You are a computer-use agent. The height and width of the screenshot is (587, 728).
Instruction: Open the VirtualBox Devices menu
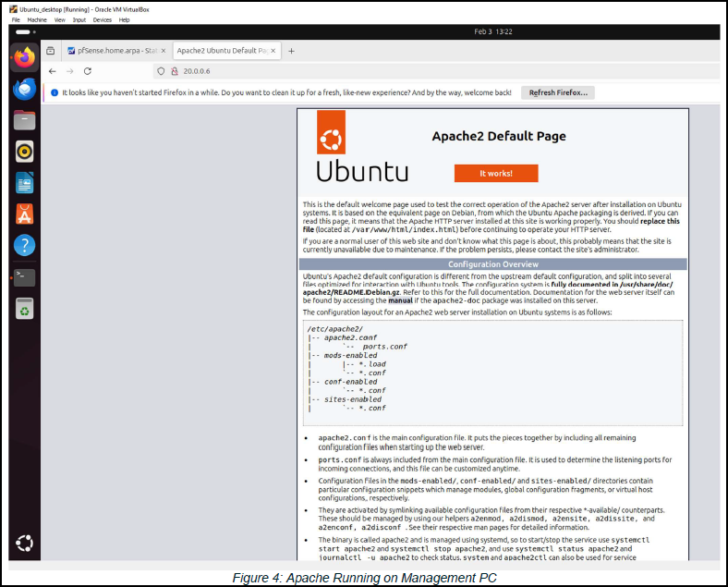(x=103, y=20)
